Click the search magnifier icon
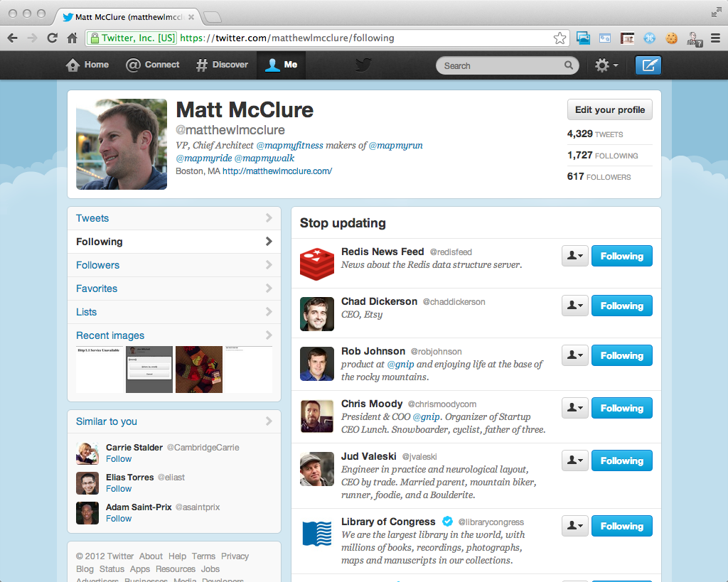 (568, 65)
